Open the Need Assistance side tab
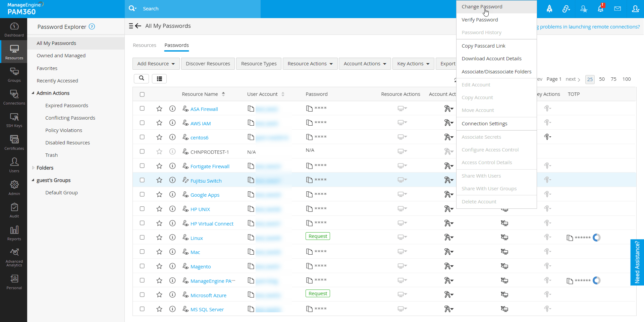The height and width of the screenshot is (322, 644). (637, 262)
